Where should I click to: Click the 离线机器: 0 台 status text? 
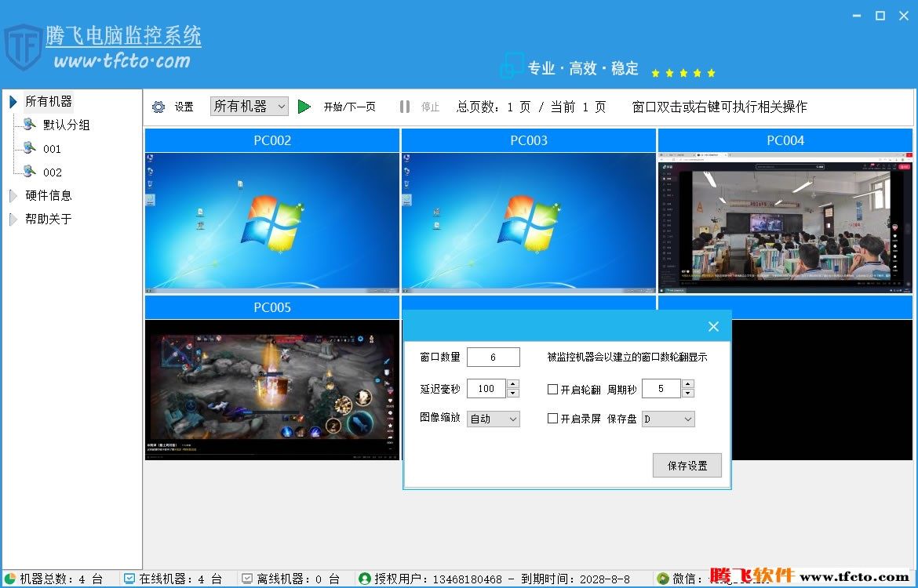298,579
